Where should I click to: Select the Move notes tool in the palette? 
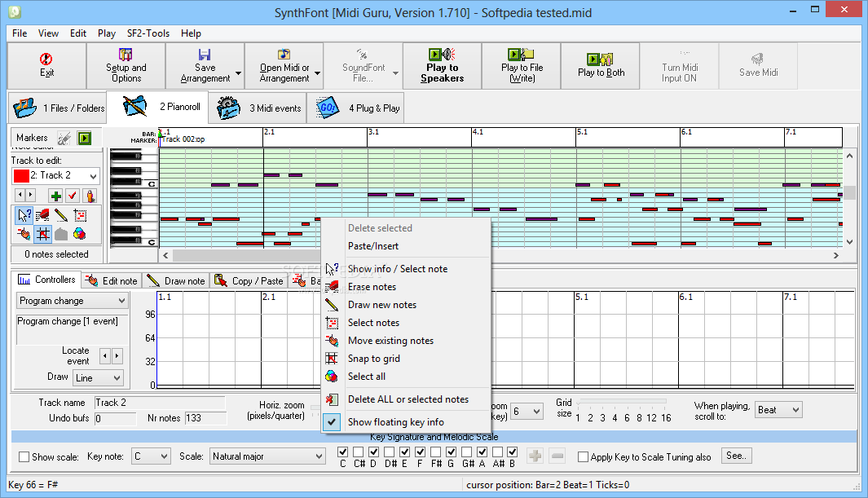(x=24, y=234)
